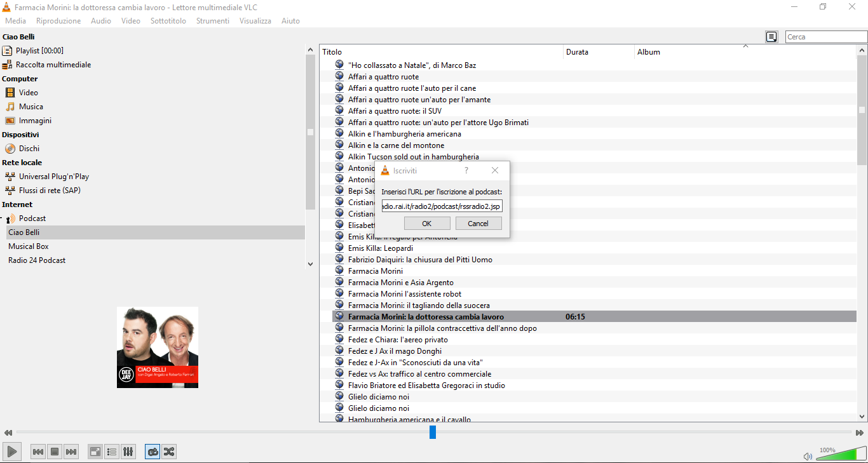The width and height of the screenshot is (868, 463).
Task: Select "Ho collassato a Natale", di Marco Baz
Action: click(412, 65)
